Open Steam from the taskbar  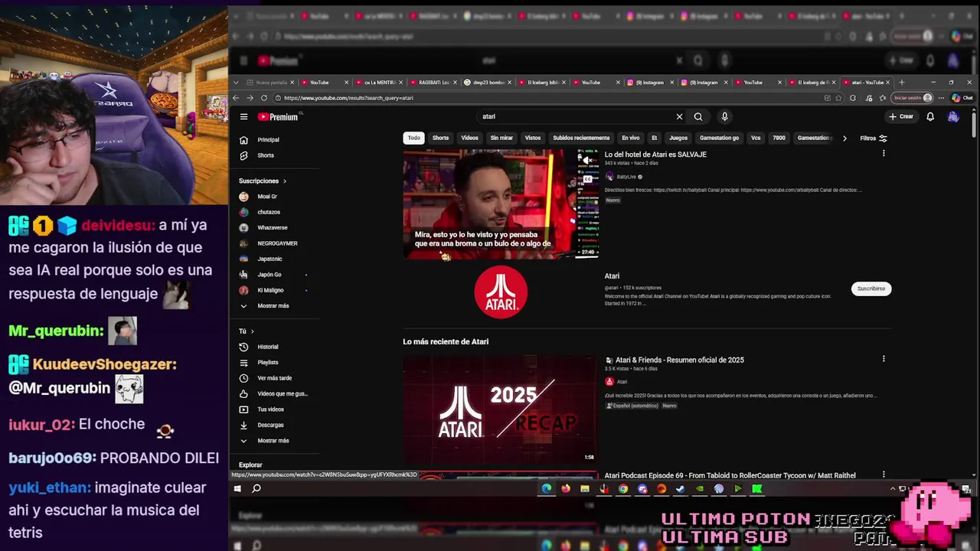click(x=681, y=488)
